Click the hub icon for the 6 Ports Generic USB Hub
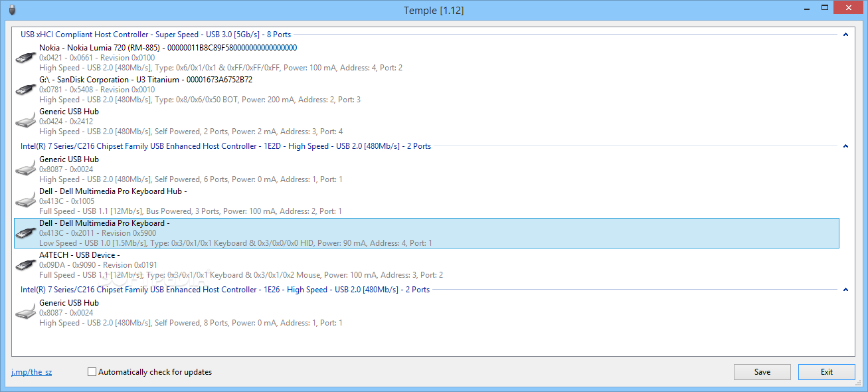 coord(25,169)
